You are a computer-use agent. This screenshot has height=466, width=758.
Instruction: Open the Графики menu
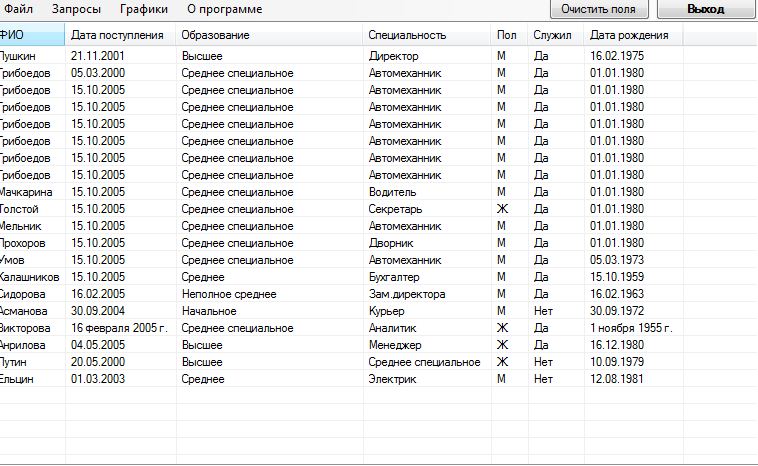pyautogui.click(x=144, y=9)
